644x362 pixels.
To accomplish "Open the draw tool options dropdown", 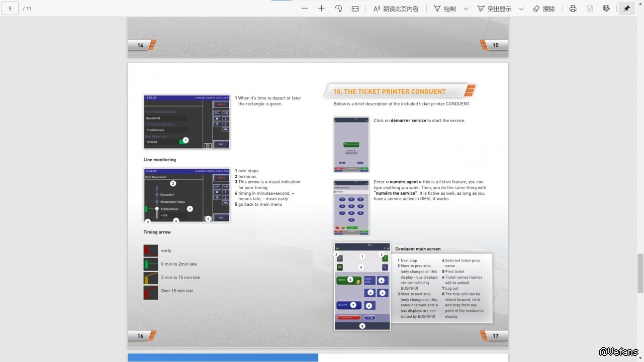I will (466, 9).
